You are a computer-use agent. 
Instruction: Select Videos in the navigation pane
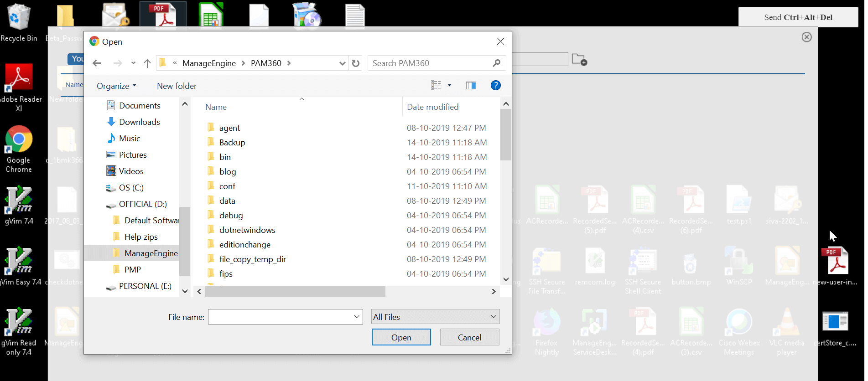coord(125,171)
